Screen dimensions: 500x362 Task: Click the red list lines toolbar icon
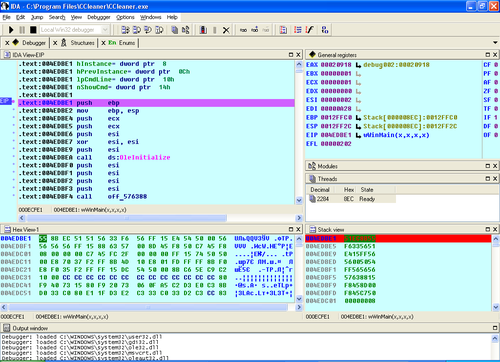298,30
